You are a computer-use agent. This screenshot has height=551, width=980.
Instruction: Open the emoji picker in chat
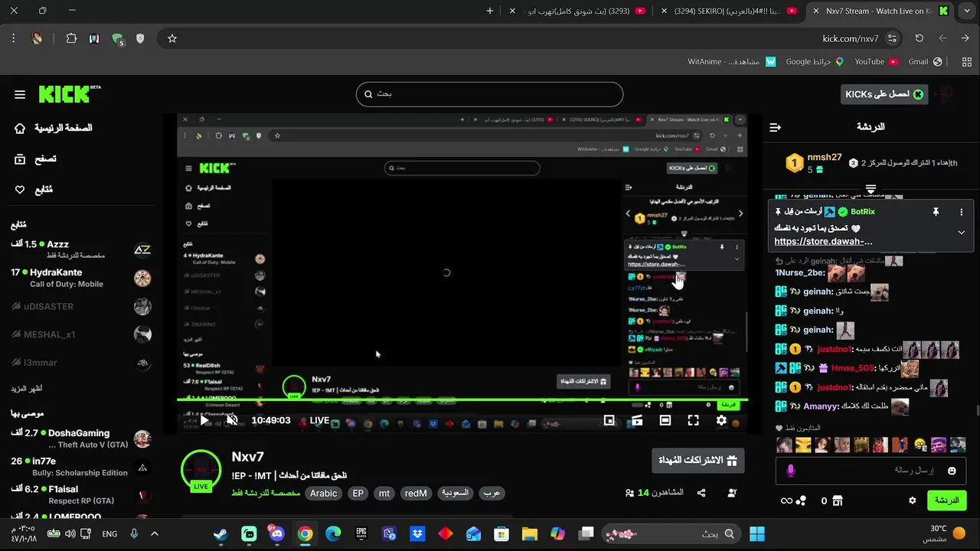[952, 471]
